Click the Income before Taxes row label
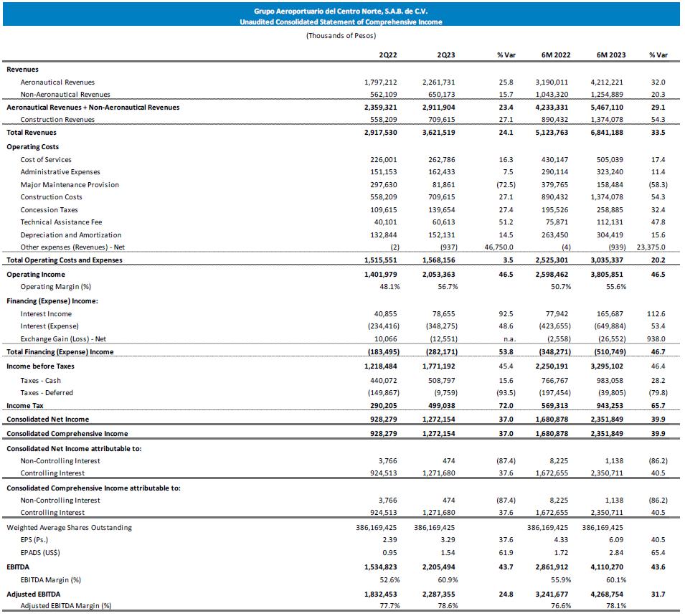 click(x=40, y=366)
